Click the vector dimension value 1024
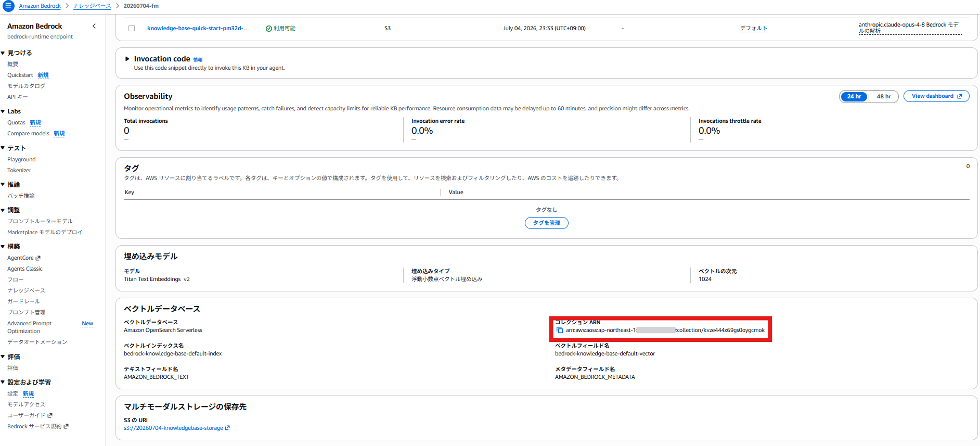 point(705,279)
